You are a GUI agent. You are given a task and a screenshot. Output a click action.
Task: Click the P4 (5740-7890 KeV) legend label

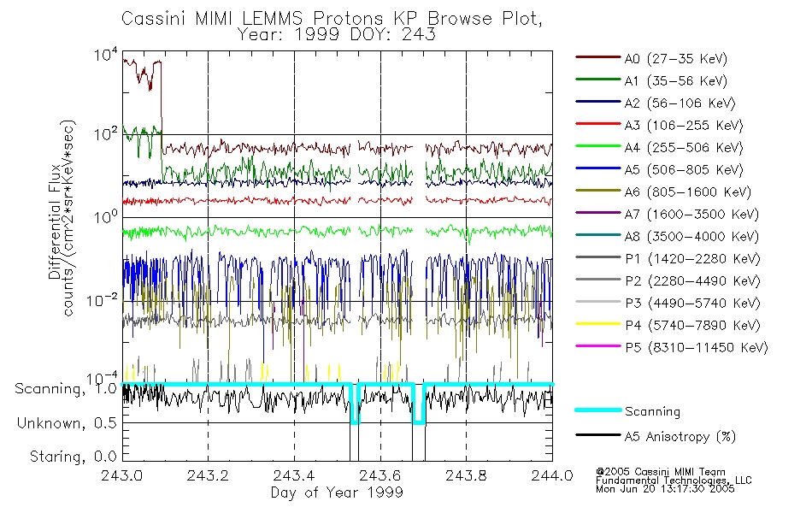pos(692,326)
